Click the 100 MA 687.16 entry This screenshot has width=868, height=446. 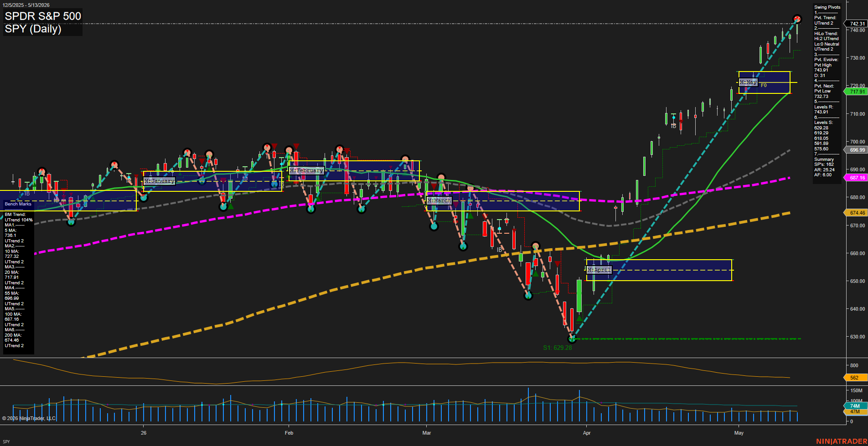pos(13,317)
